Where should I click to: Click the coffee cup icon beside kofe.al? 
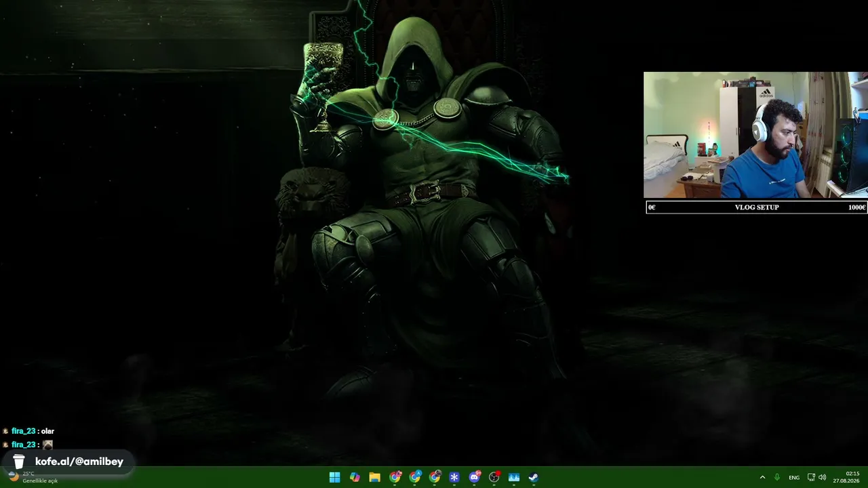point(19,462)
